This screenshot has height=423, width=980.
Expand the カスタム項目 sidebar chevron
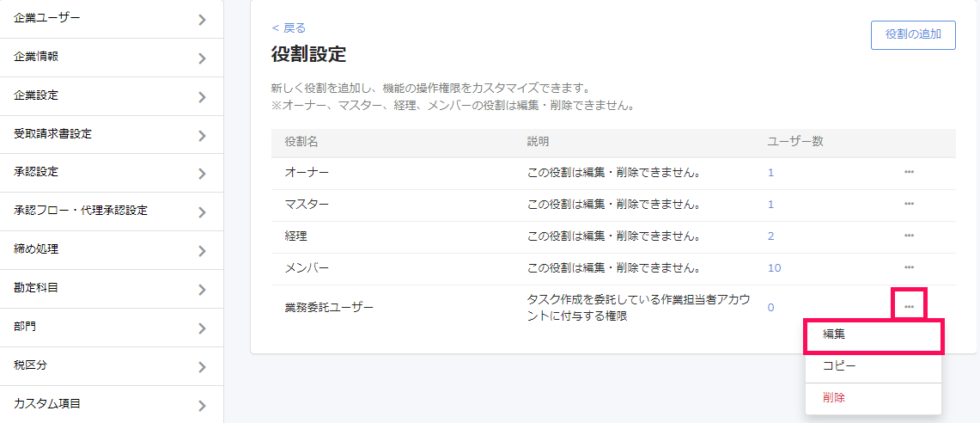click(x=201, y=406)
